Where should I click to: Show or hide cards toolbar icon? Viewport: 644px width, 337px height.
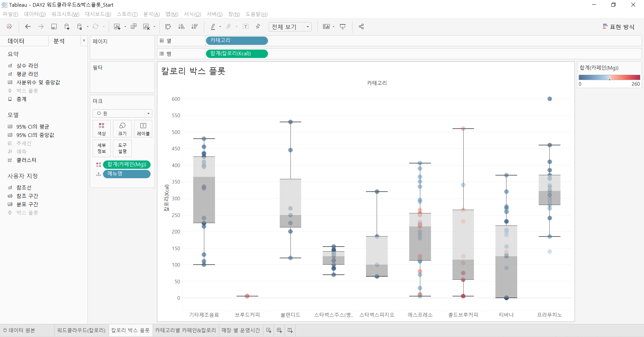[x=326, y=26]
